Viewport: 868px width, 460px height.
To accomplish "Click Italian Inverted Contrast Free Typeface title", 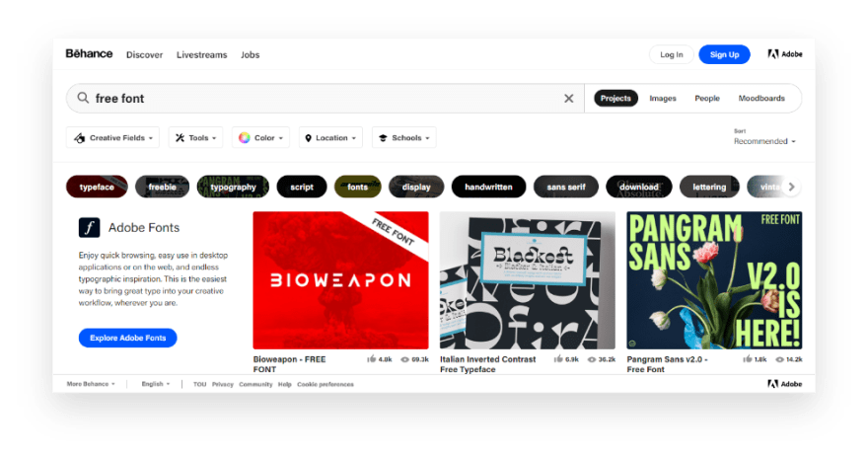I will coord(487,364).
